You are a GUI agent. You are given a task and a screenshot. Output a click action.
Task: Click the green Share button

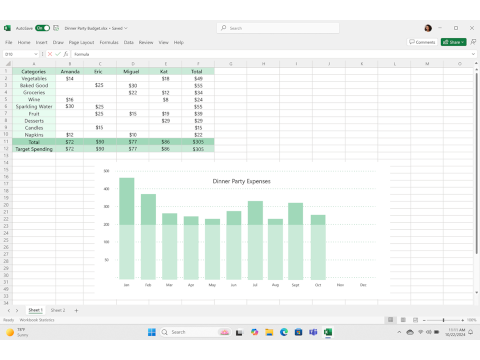[x=453, y=42]
